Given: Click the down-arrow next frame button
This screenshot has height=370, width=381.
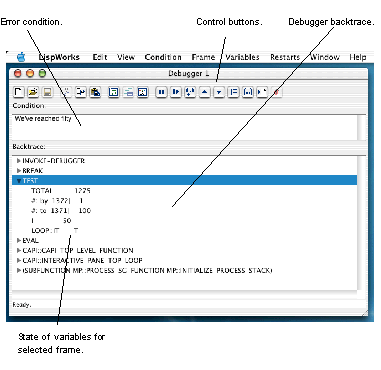Looking at the screenshot, I should coord(219,92).
